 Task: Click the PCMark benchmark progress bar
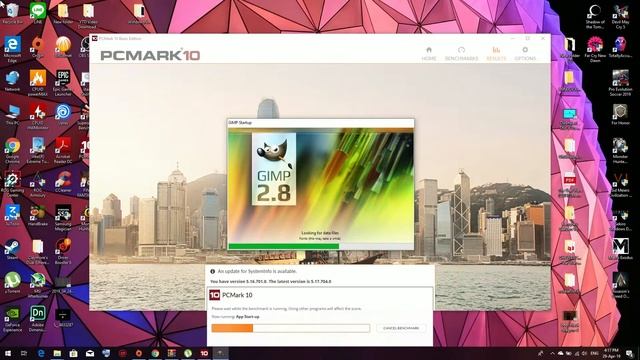tap(291, 328)
